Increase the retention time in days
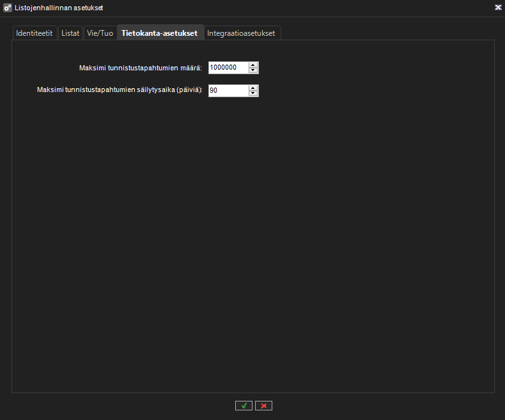 pyautogui.click(x=253, y=88)
